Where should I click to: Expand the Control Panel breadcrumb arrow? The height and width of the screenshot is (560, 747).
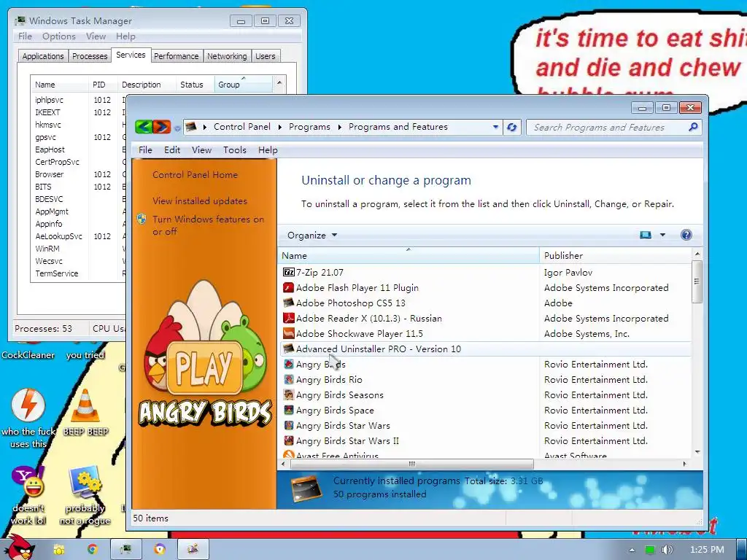point(279,127)
